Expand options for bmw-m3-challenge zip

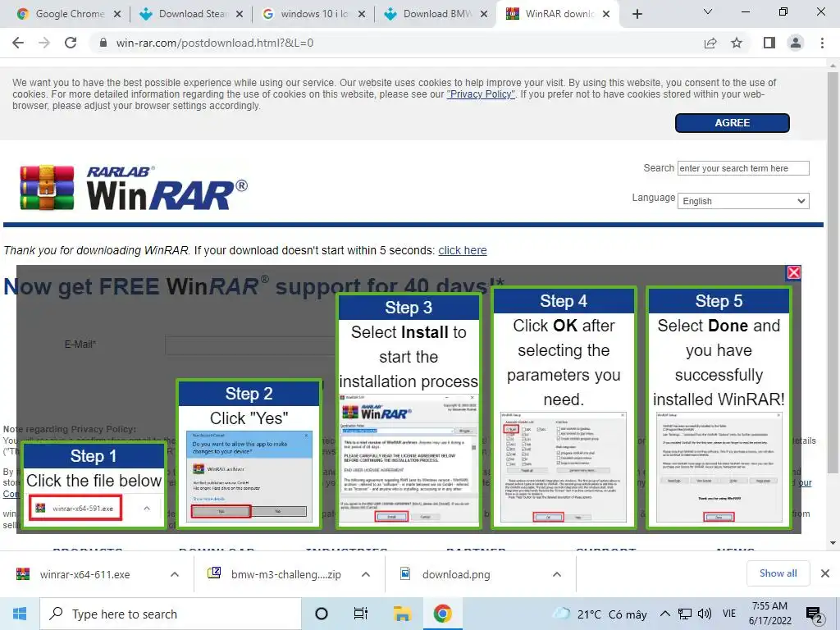click(x=366, y=574)
